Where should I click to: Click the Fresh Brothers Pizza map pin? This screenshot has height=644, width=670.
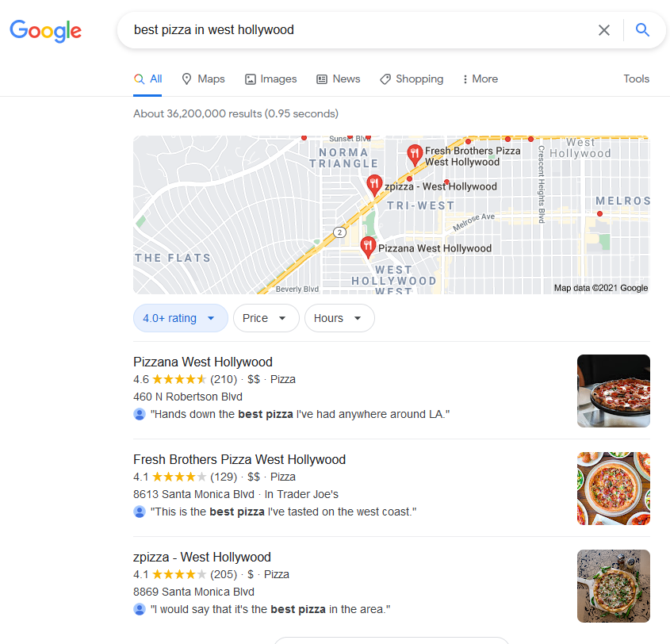[415, 155]
